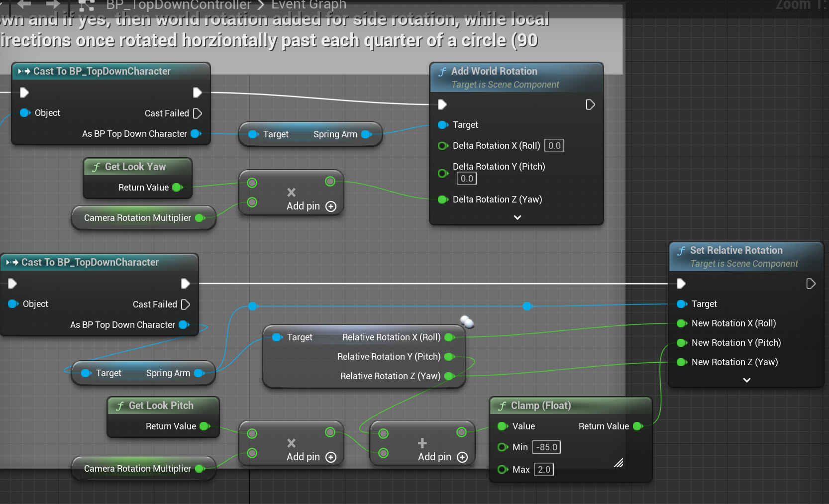The height and width of the screenshot is (504, 829).
Task: Click Add pin on the upper multiply node
Action: [x=311, y=206]
